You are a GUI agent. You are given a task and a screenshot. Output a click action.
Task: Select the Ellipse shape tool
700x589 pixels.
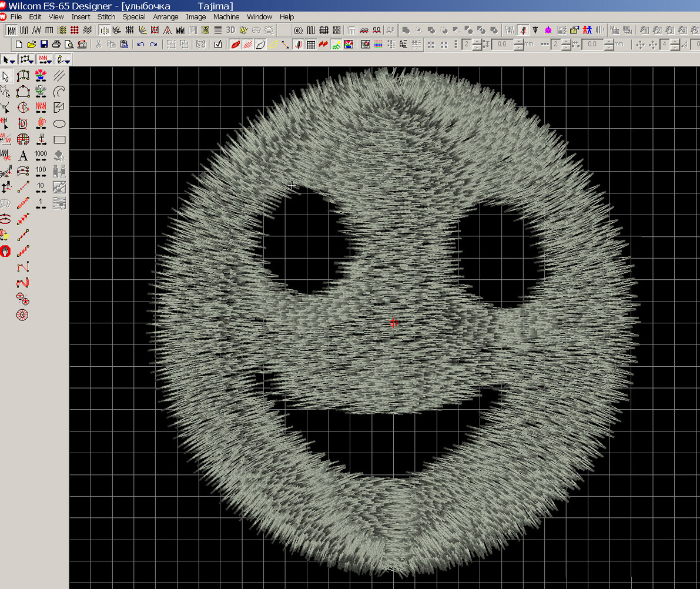[x=59, y=124]
